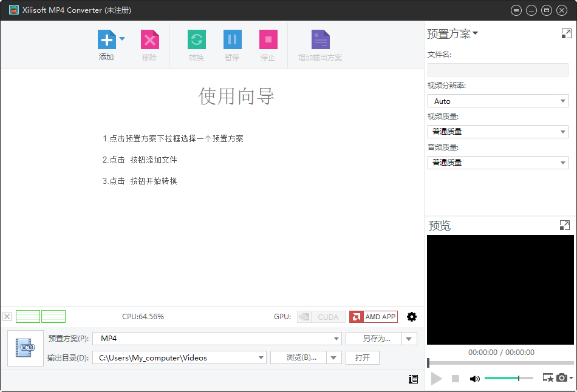Viewport: 577px width, 392px height.
Task: Open the title bar circle menu
Action: point(516,10)
